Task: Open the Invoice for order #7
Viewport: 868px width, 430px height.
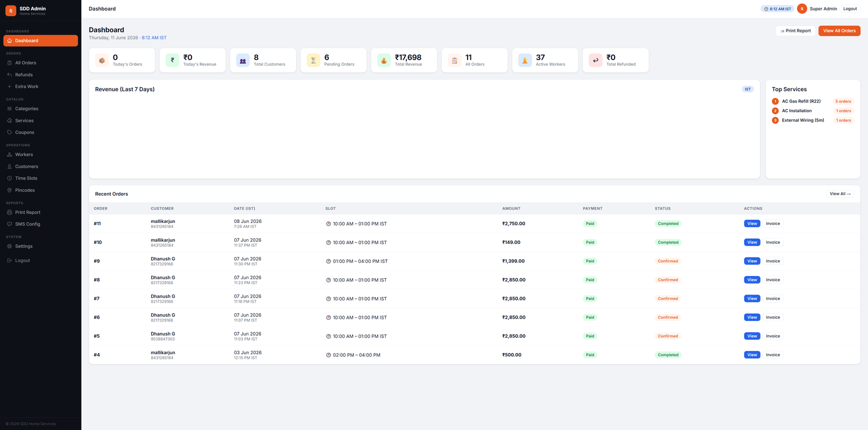Action: [773, 299]
